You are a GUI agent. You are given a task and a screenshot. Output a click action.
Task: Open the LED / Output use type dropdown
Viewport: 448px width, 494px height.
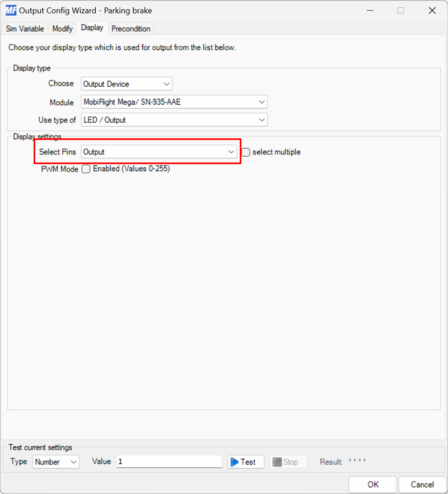(x=174, y=120)
